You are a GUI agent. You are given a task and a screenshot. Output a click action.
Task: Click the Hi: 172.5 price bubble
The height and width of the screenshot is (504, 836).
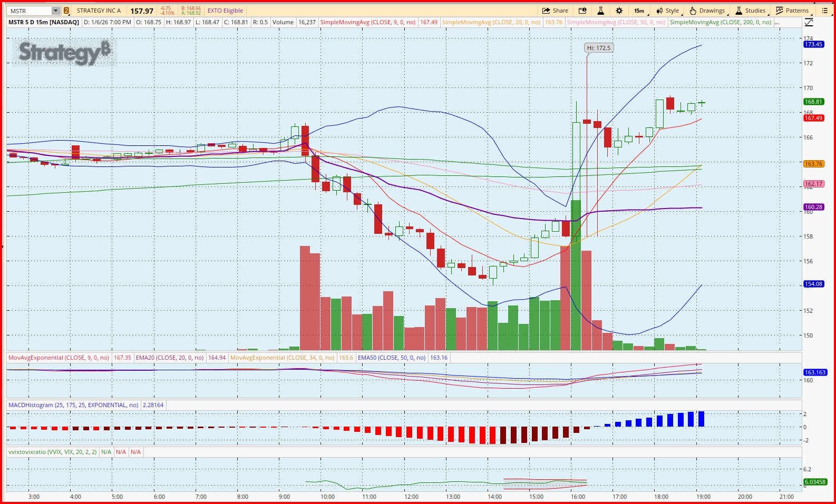pos(599,48)
